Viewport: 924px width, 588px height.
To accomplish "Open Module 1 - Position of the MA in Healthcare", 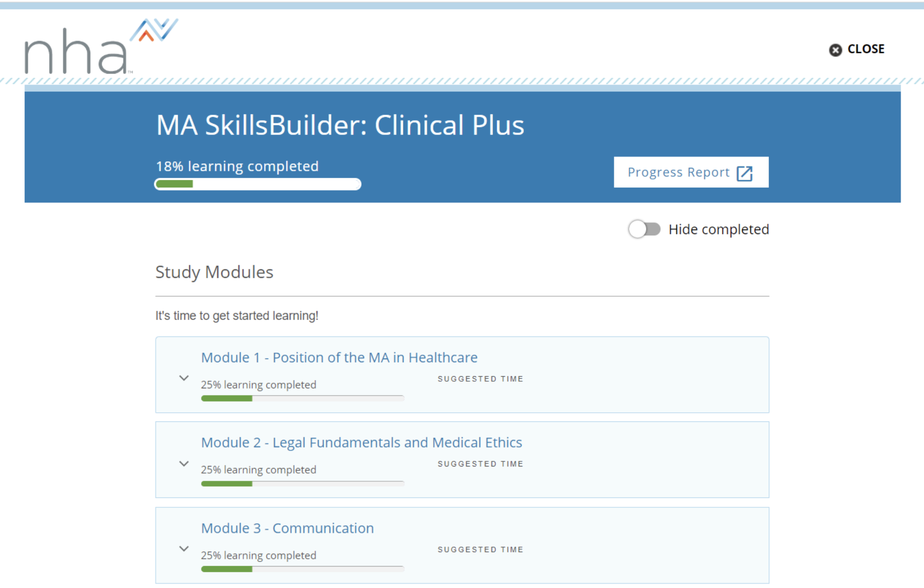I will (339, 357).
